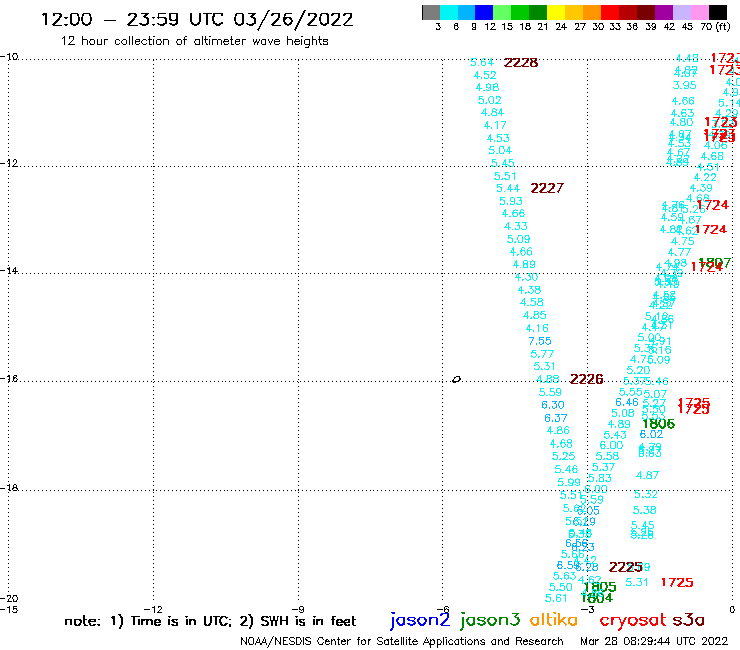Viewport: 740px width, 650px height.
Task: Click the gray 3 ft legend swatch
Action: (431, 12)
